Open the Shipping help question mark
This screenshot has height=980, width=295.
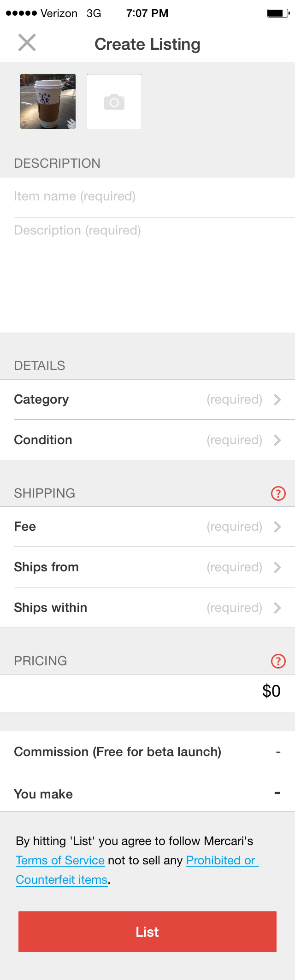278,493
